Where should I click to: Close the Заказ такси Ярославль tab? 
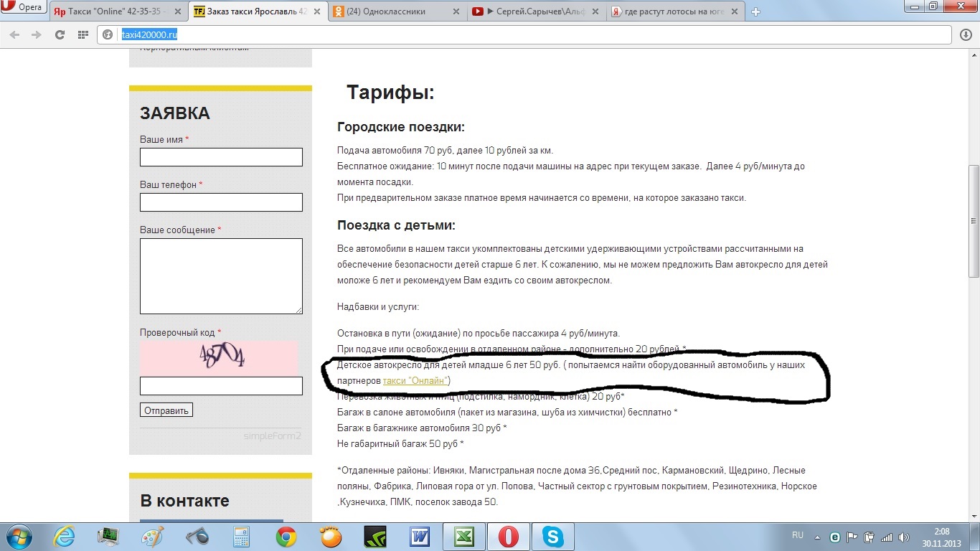318,11
